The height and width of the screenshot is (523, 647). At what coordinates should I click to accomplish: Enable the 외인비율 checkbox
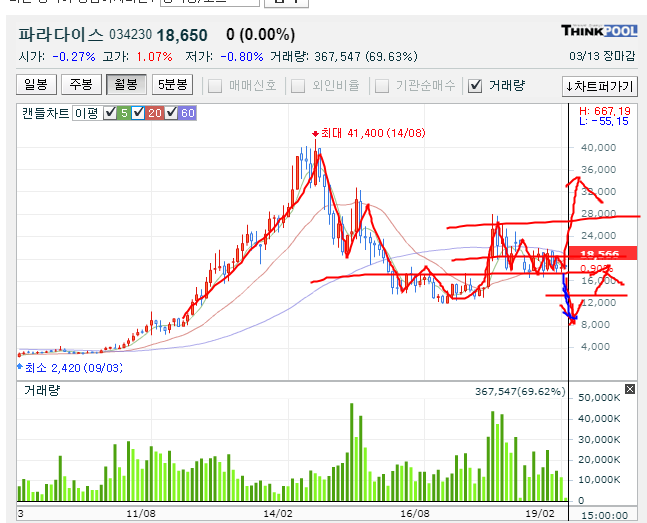coord(298,86)
